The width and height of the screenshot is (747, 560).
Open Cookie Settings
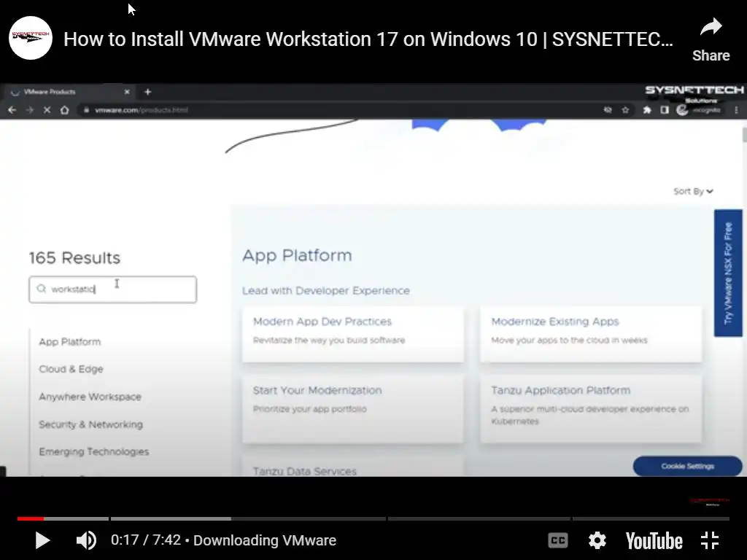tap(687, 466)
